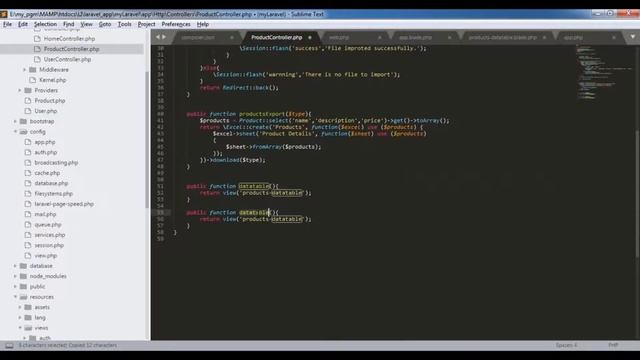Click the resources folder icon
The width and height of the screenshot is (640, 360).
23,297
